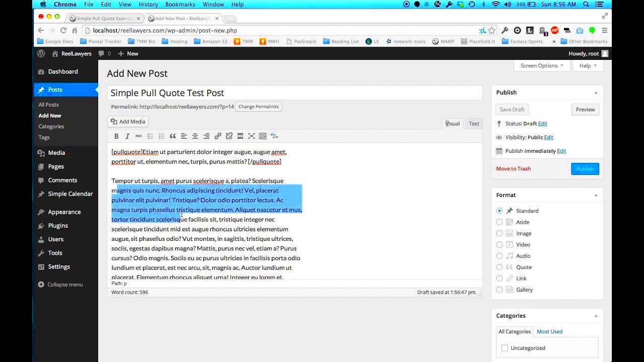The height and width of the screenshot is (362, 644).
Task: Check the Uncategorized category
Action: [x=505, y=348]
